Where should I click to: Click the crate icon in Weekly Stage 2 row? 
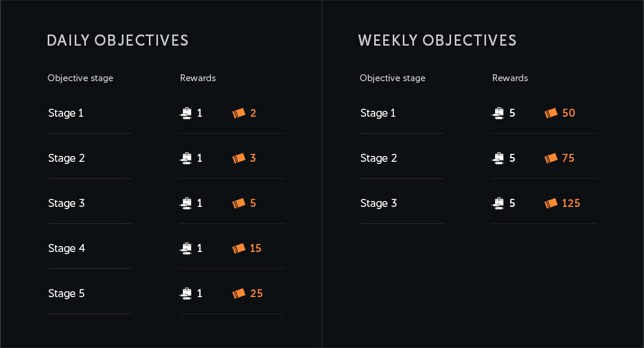pos(498,158)
